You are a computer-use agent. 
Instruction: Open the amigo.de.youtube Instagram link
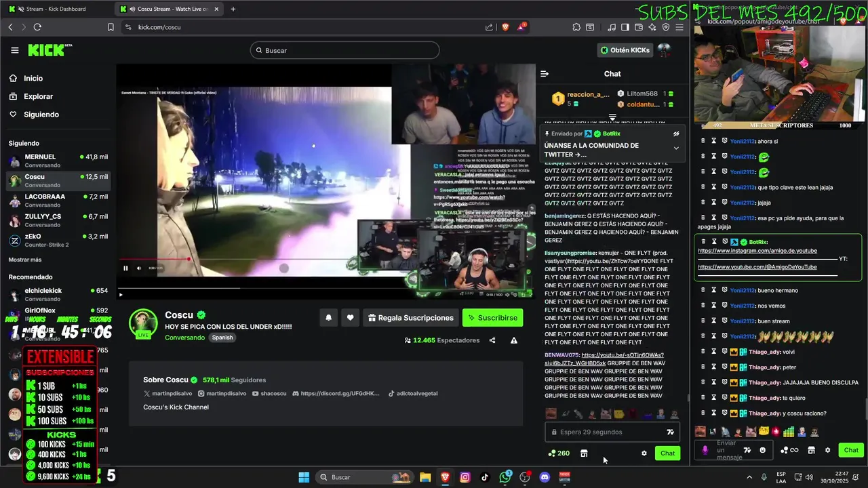[x=757, y=251]
